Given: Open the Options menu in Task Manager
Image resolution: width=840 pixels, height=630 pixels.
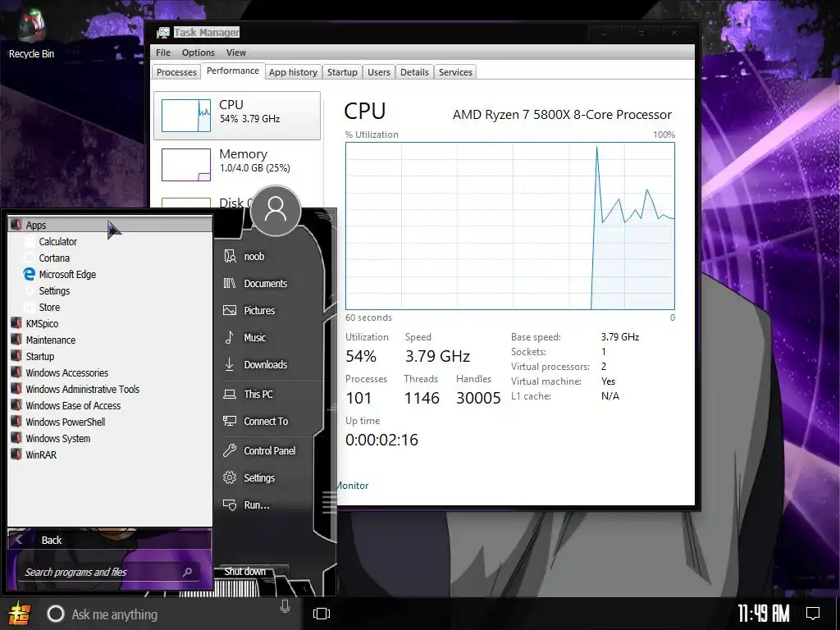Looking at the screenshot, I should point(199,52).
